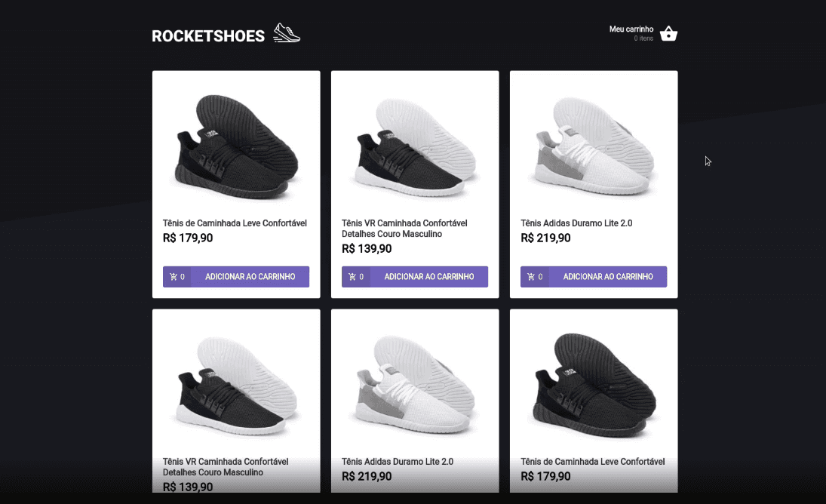
Task: Click the white Adidas sneaker image, top row
Action: point(594,144)
